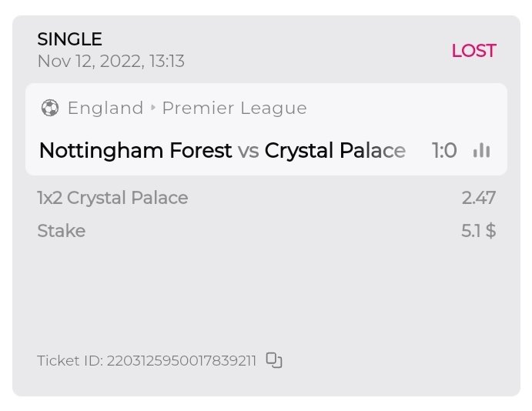Screen dimensions: 532x411
Task: Click the Nov 12, 2022, 13:13 date
Action: (111, 61)
